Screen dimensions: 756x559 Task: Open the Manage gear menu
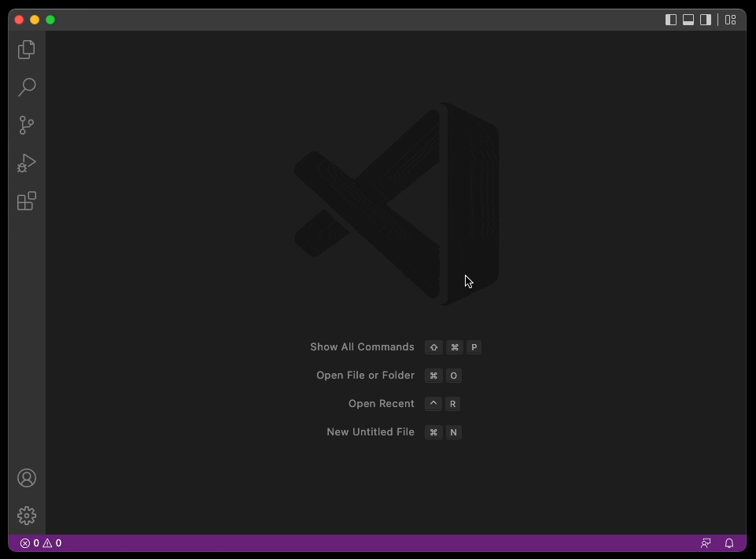pyautogui.click(x=27, y=516)
